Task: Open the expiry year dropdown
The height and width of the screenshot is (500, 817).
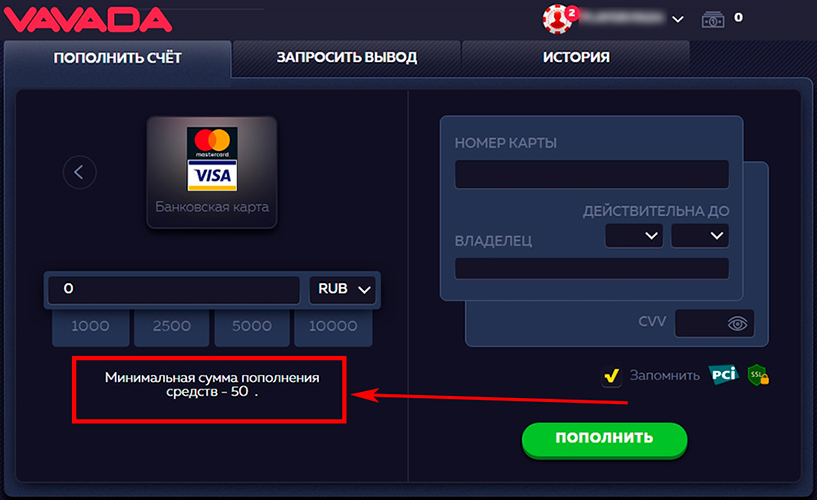Action: [700, 236]
